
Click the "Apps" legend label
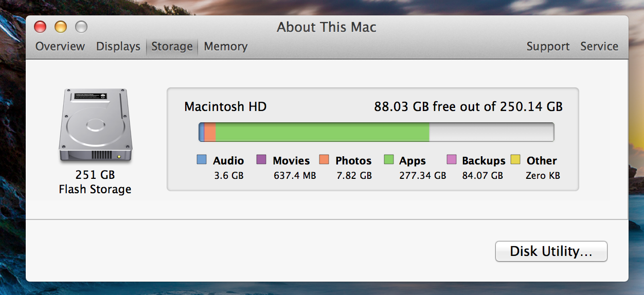pos(413,161)
